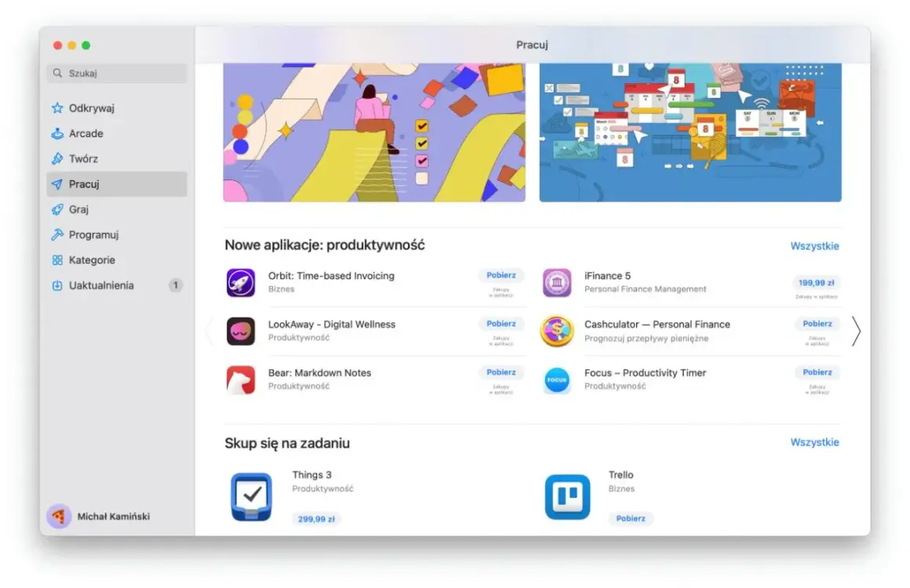This screenshot has height=588, width=910.
Task: Open the purple checklist featured banner
Action: coord(374,132)
